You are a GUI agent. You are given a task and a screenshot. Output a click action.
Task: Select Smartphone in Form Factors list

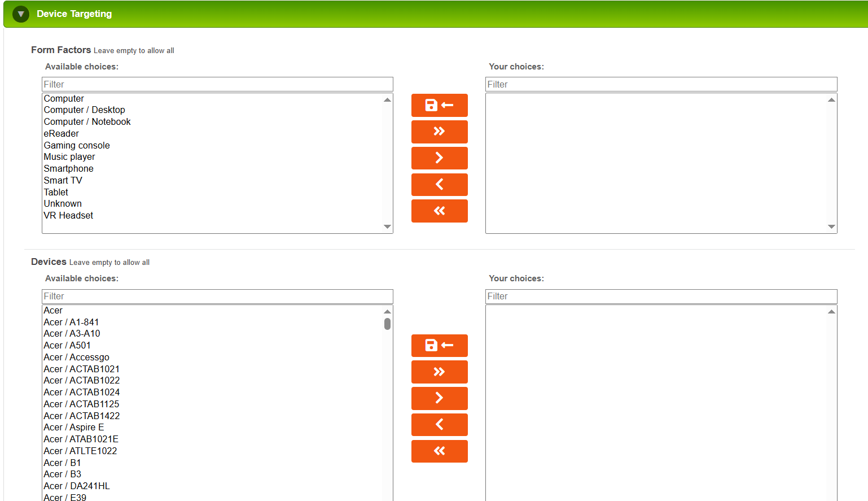click(x=68, y=168)
